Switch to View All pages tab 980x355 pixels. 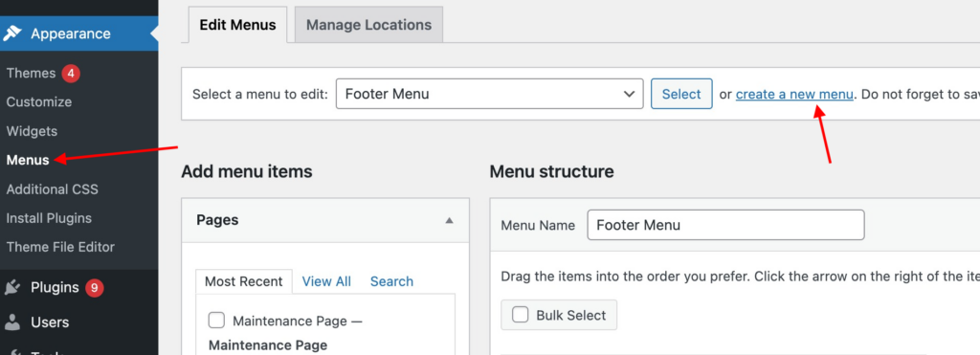tap(326, 281)
